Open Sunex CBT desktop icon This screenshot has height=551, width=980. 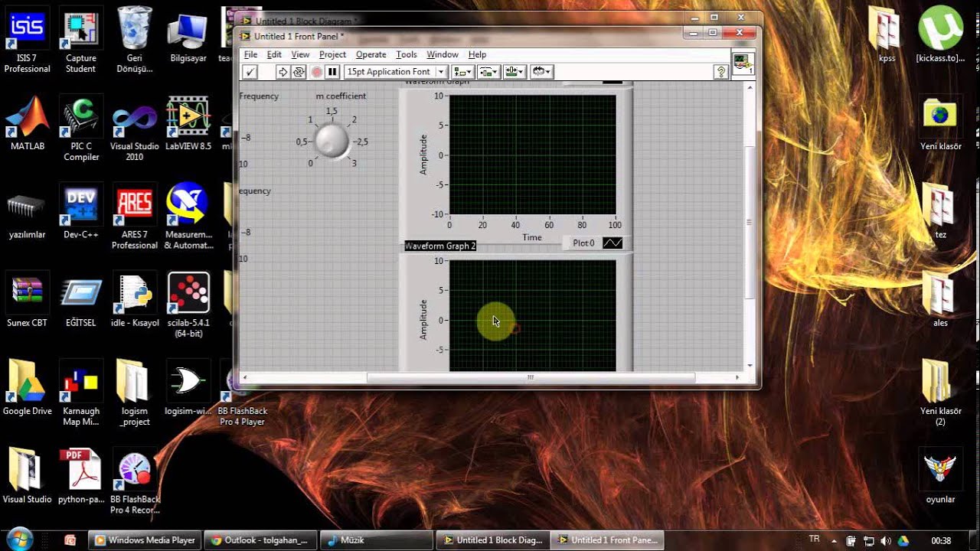pyautogui.click(x=27, y=300)
